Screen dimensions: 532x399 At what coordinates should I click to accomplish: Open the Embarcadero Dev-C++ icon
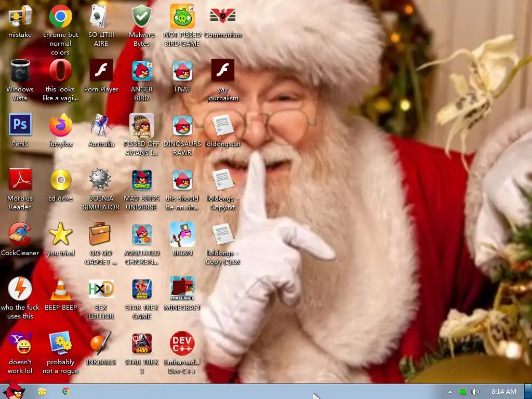tap(182, 343)
